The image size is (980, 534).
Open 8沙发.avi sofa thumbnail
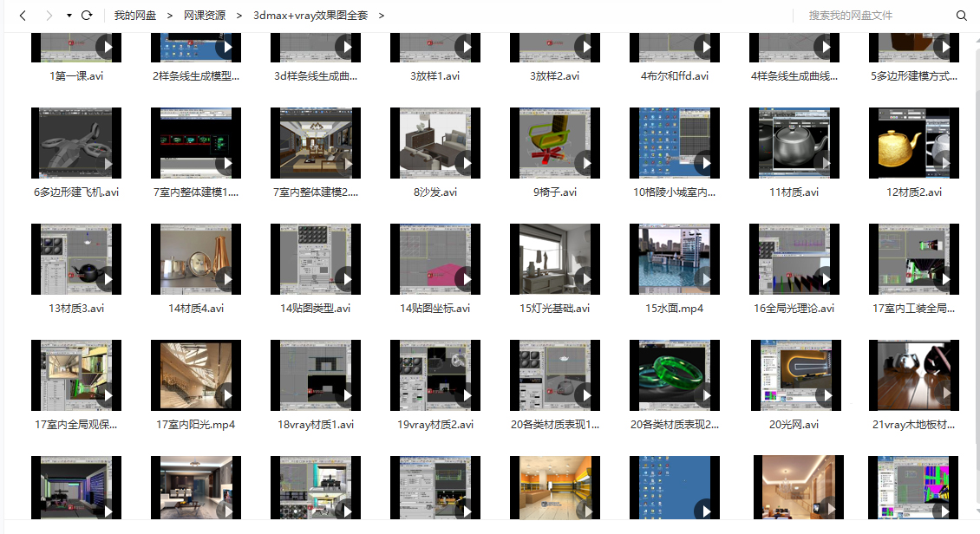click(x=435, y=143)
